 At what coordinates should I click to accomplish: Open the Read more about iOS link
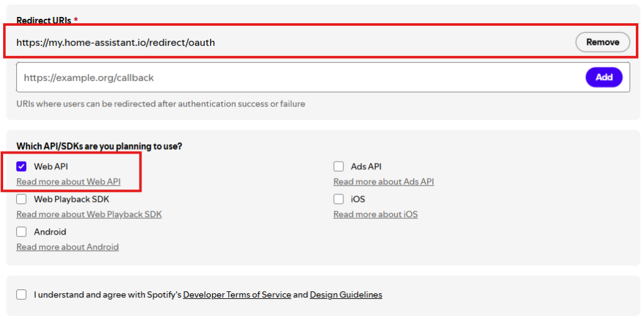click(x=375, y=215)
